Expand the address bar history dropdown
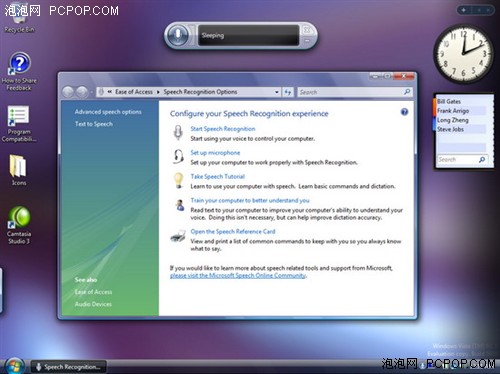The image size is (500, 374). [277, 92]
